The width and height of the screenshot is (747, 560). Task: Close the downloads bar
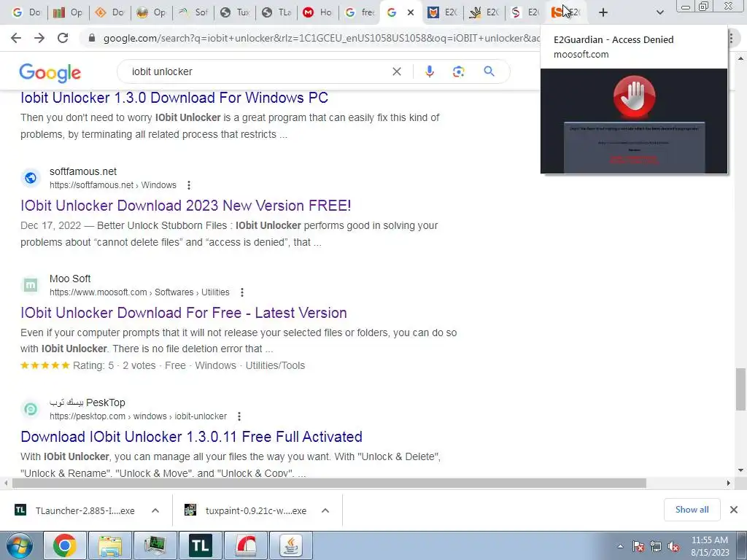734,510
